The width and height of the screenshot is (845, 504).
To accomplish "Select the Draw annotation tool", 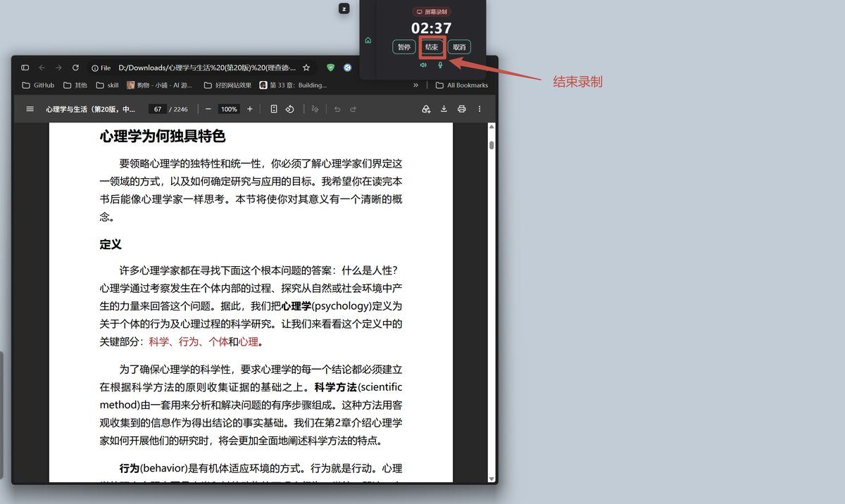I will (x=315, y=109).
